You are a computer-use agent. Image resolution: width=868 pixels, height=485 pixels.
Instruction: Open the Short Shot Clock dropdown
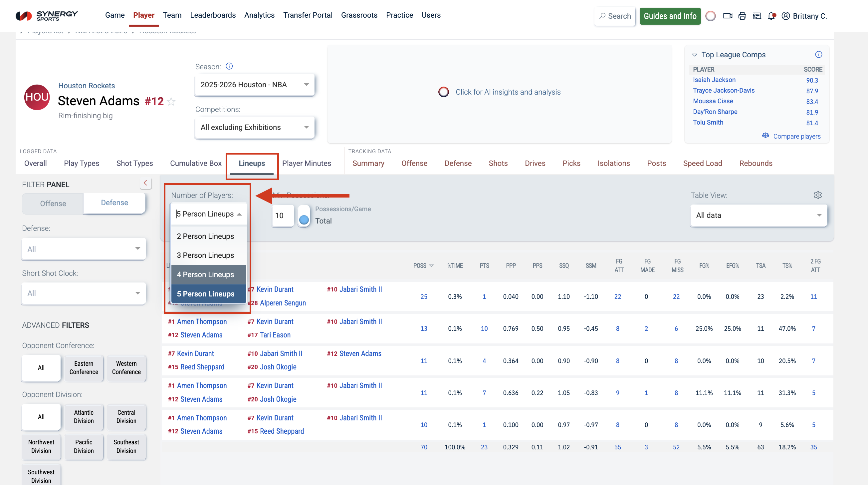pyautogui.click(x=84, y=293)
